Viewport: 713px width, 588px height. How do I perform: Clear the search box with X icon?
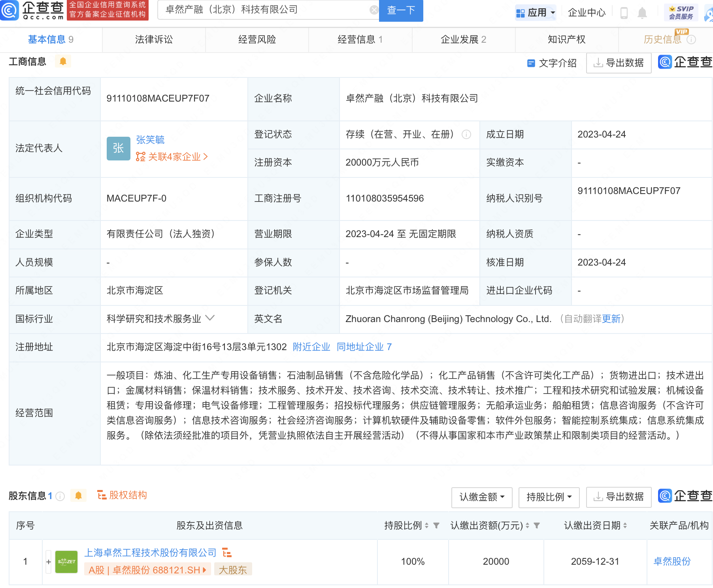click(x=373, y=10)
